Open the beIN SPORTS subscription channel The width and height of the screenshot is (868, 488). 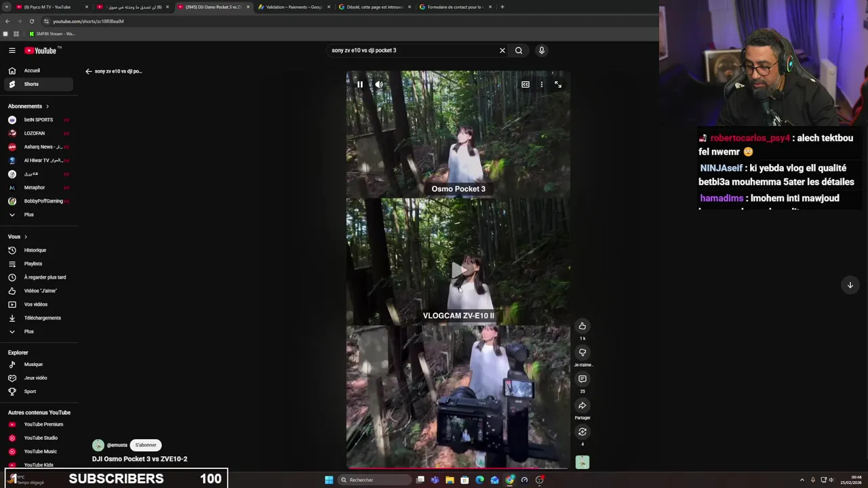pos(39,120)
